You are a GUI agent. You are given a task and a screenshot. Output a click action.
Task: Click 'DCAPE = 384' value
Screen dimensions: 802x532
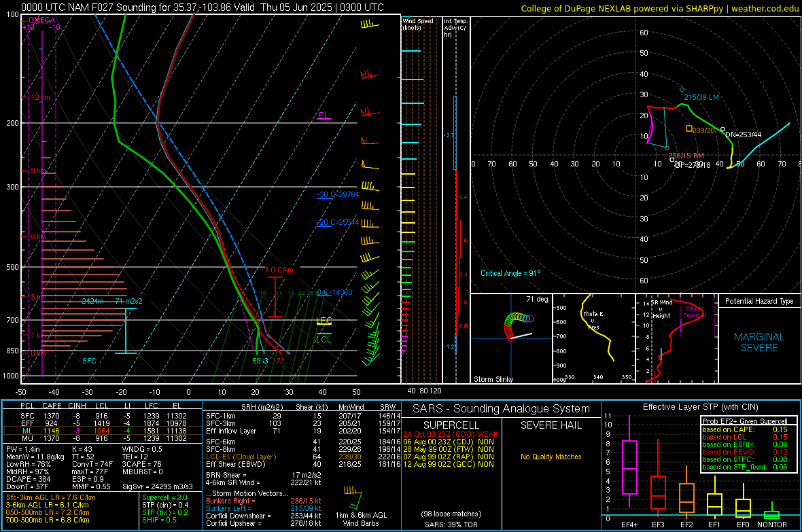pos(28,479)
